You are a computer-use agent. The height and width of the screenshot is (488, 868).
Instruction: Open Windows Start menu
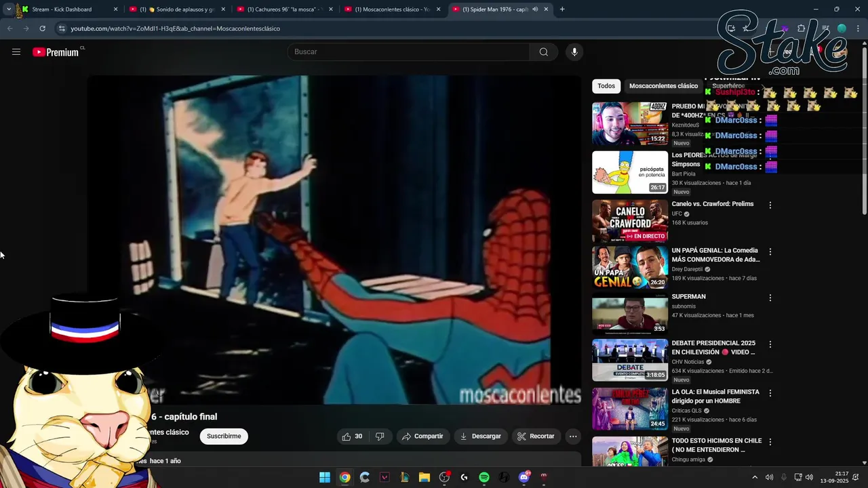point(325,477)
